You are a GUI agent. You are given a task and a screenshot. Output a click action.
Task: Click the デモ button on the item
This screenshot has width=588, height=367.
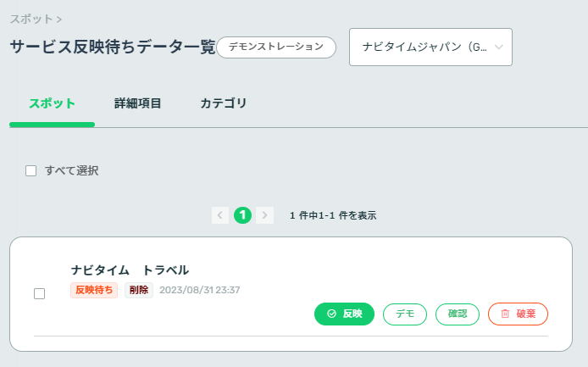[x=405, y=314]
